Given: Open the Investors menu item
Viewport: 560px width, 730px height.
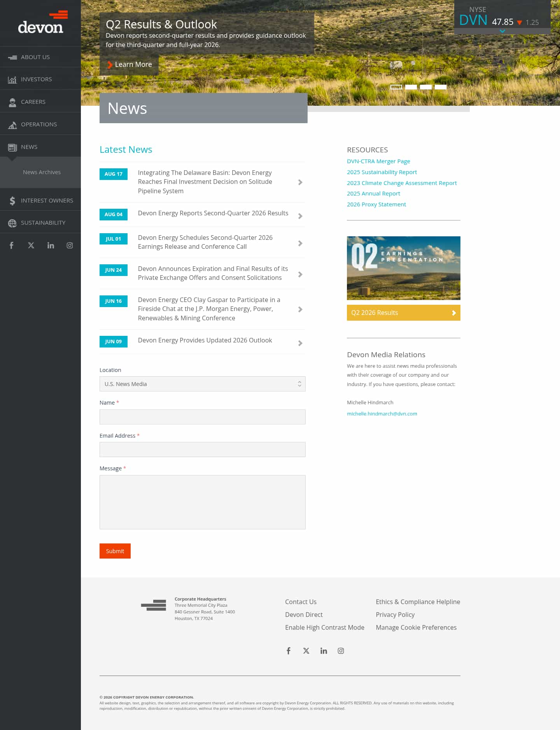Looking at the screenshot, I should (x=40, y=79).
